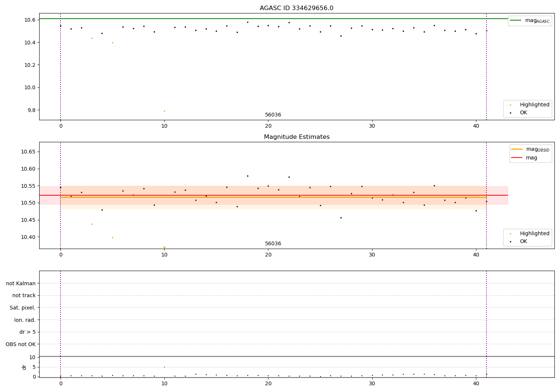Viewport: 560px width, 392px height.
Task: Click the 'OBS not OK' y-axis label
Action: pyautogui.click(x=21, y=344)
